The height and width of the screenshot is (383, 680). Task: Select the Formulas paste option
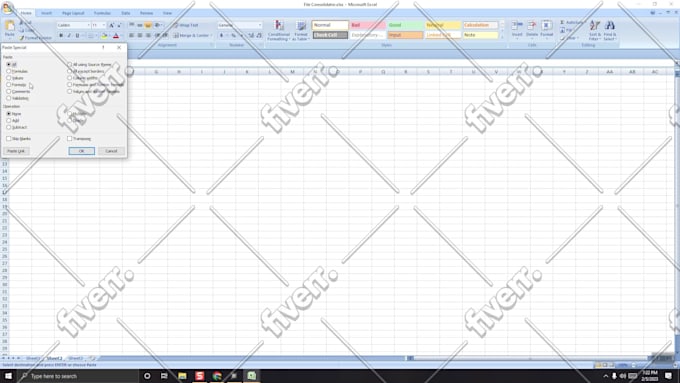(x=9, y=71)
